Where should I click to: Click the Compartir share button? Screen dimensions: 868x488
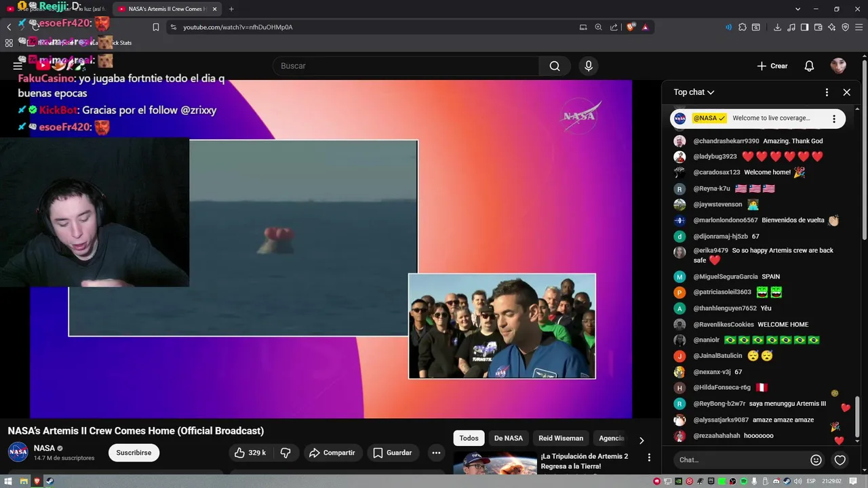coord(332,453)
